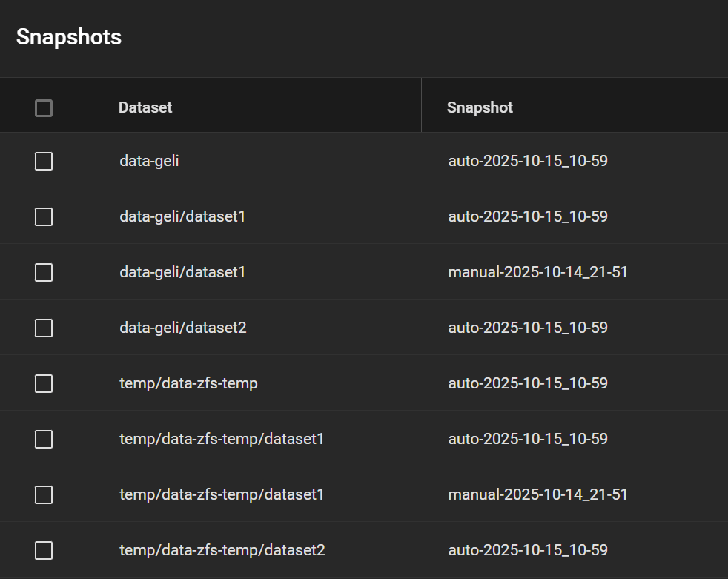The image size is (728, 579).
Task: Tick checkbox for data-geli/dataset1 manual snapshot
Action: tap(44, 272)
